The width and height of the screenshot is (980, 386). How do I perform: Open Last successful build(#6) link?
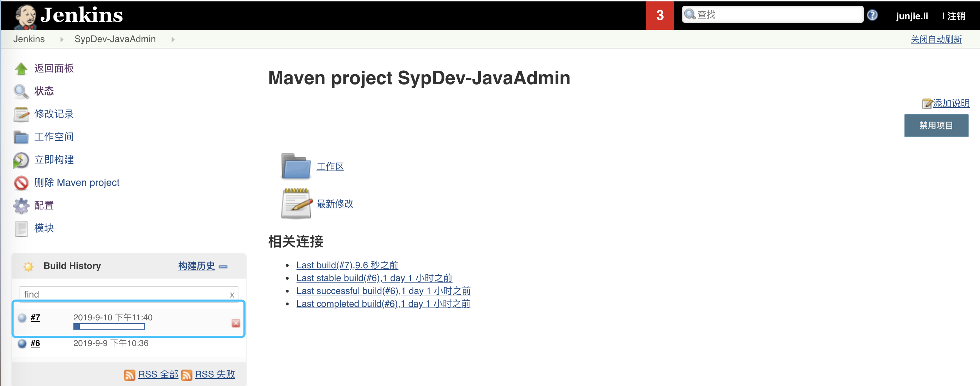tap(383, 291)
